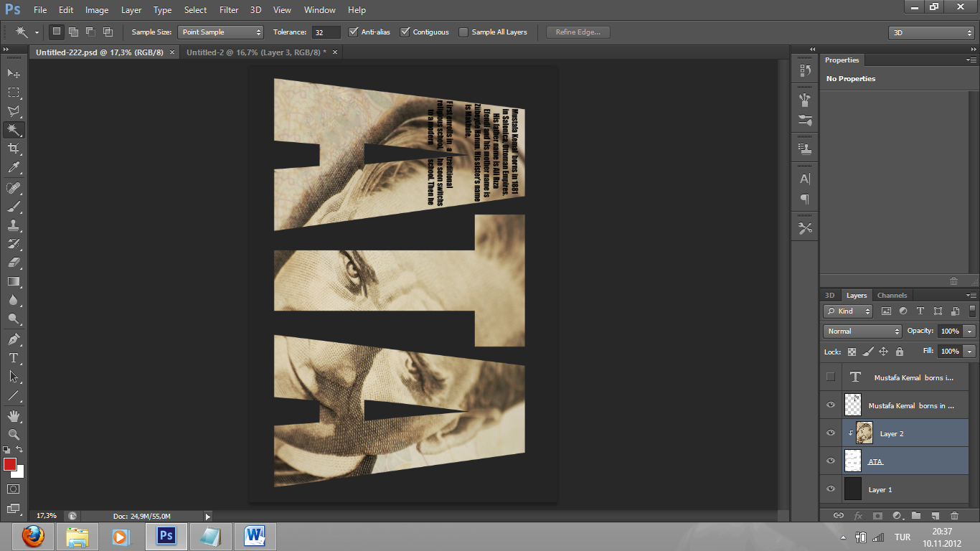980x551 pixels.
Task: Click the red foreground color swatch
Action: (9, 463)
